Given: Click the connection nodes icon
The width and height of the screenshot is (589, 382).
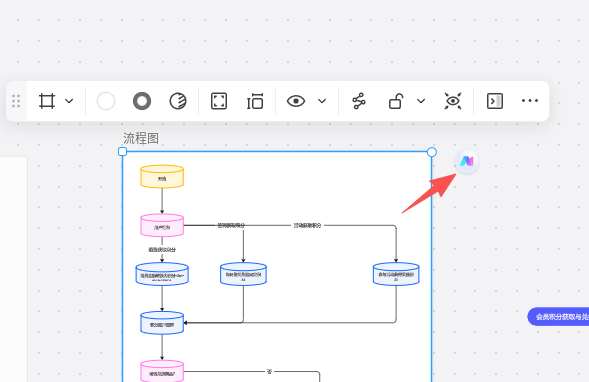Looking at the screenshot, I should [359, 101].
